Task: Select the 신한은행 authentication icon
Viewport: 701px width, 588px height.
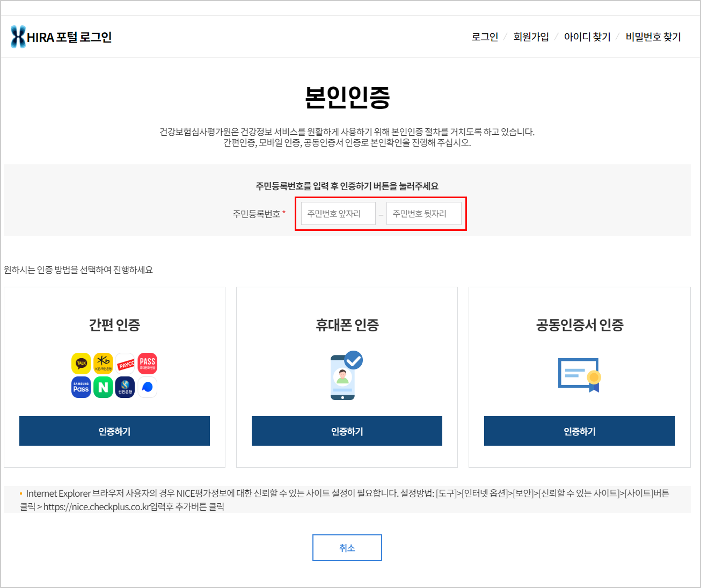Action: click(x=125, y=387)
